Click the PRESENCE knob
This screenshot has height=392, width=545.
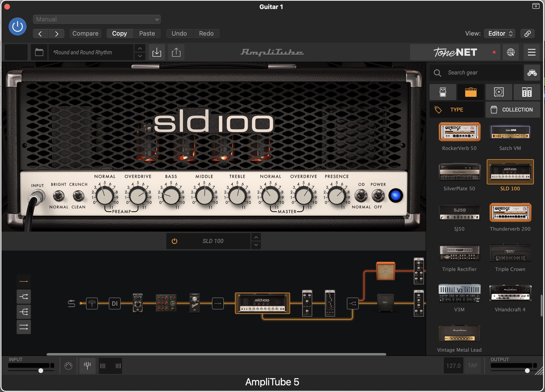click(337, 196)
